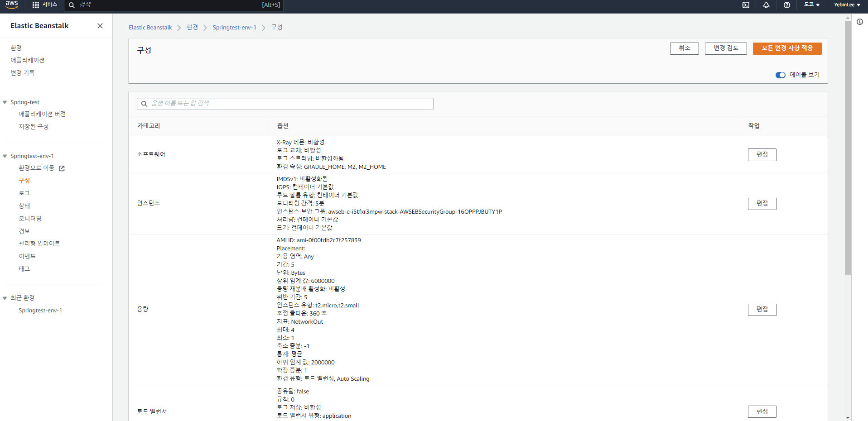Click the 상위 임계 값: 6000000 text
The height and width of the screenshot is (421, 868).
[x=306, y=281]
